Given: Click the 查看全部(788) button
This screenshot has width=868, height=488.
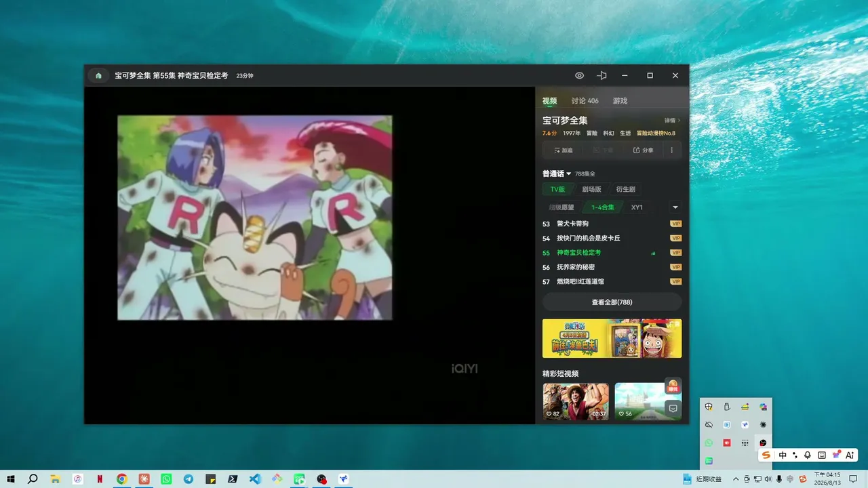Looking at the screenshot, I should pos(612,302).
